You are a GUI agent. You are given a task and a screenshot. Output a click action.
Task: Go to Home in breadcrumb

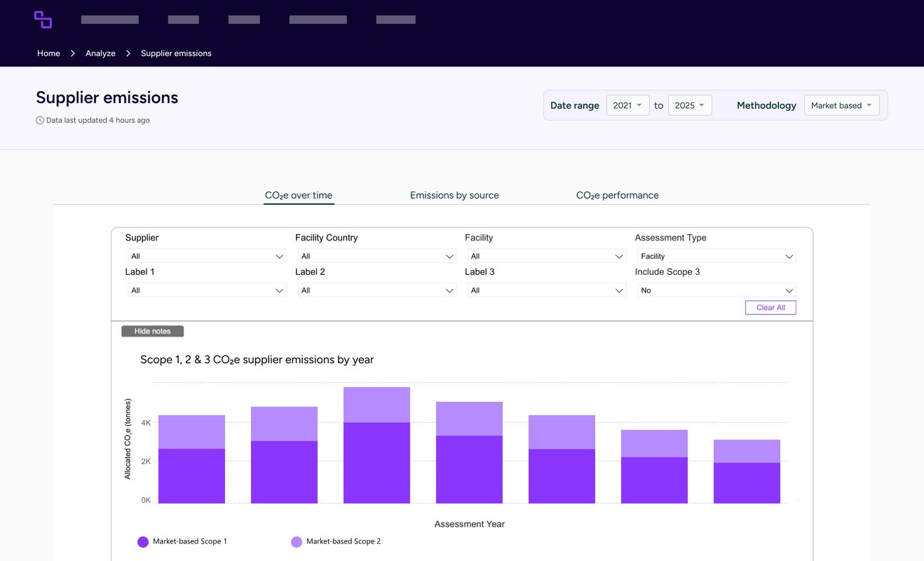point(48,53)
